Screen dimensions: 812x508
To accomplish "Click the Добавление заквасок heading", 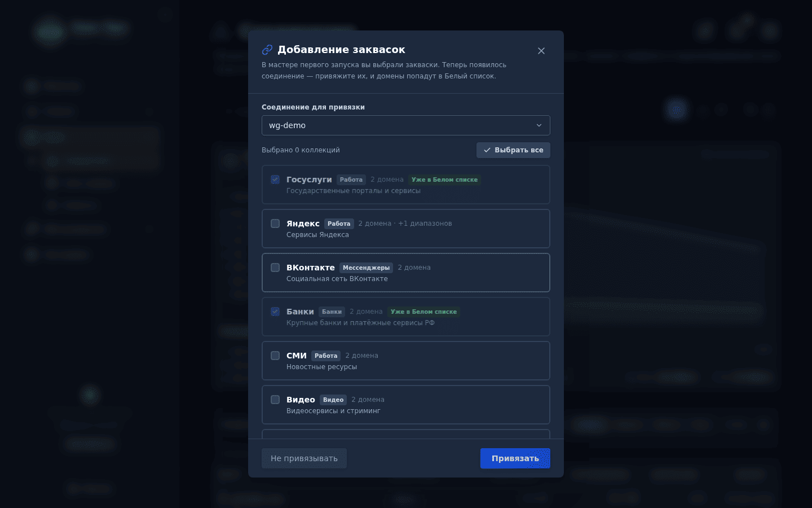I will click(341, 50).
